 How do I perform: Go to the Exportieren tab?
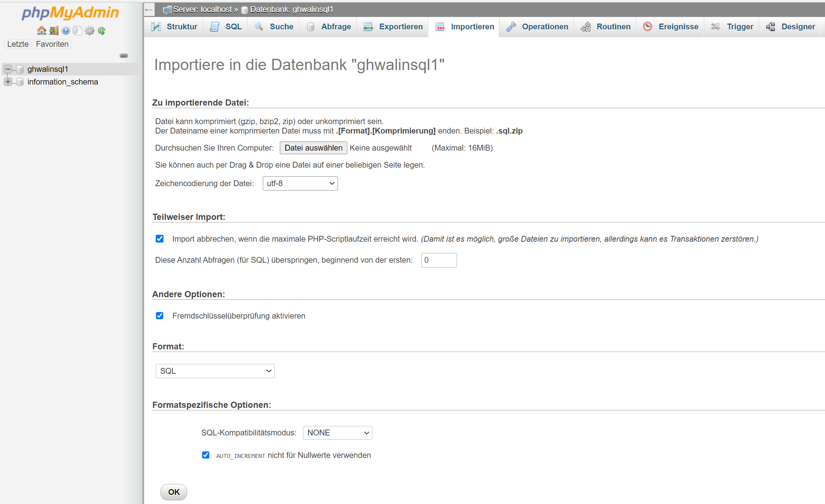(x=393, y=27)
